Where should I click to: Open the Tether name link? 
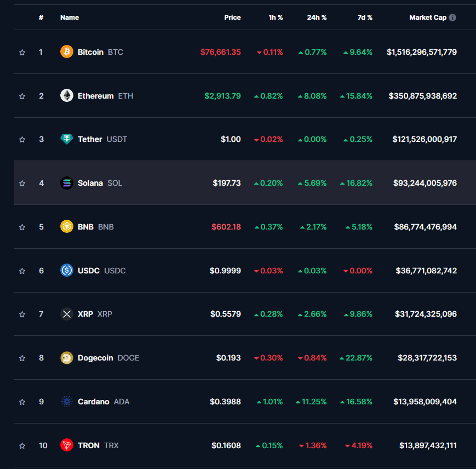[90, 139]
